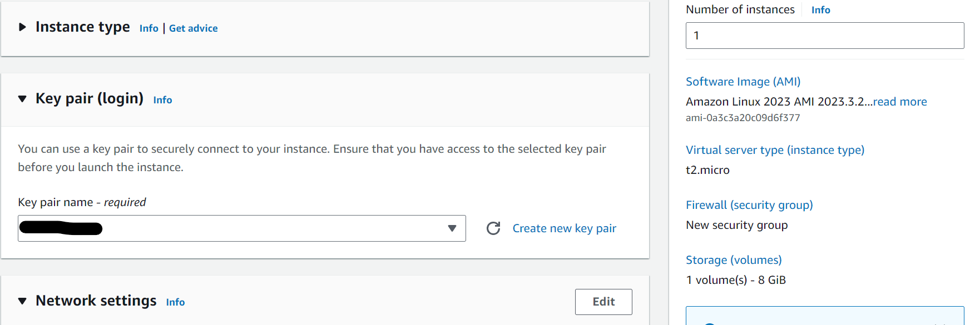Open Storage (volumes) summary link
The width and height of the screenshot is (980, 325).
point(734,260)
